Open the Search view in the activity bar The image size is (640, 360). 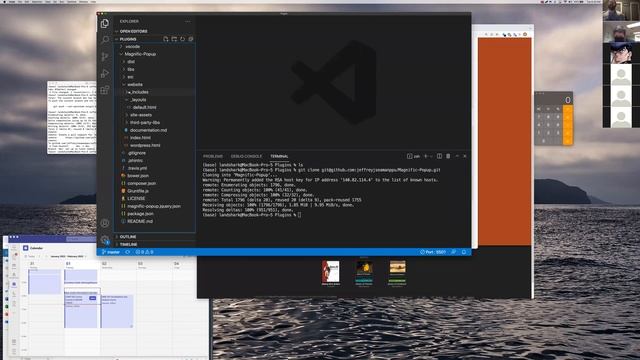click(105, 40)
